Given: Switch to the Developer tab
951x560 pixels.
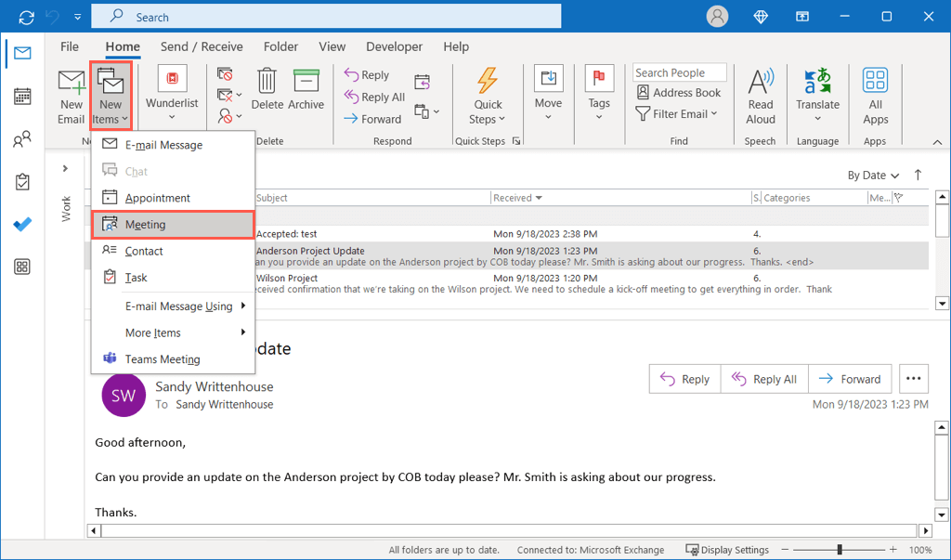Looking at the screenshot, I should (394, 46).
